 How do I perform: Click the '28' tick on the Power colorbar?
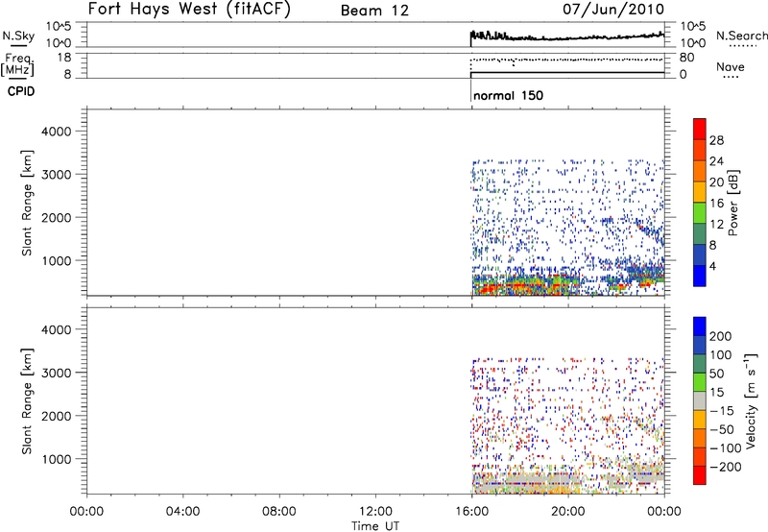716,140
